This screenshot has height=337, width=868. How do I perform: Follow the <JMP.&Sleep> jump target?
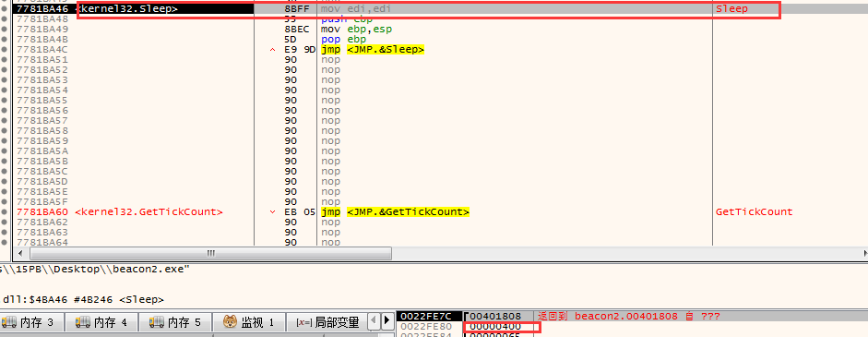386,50
